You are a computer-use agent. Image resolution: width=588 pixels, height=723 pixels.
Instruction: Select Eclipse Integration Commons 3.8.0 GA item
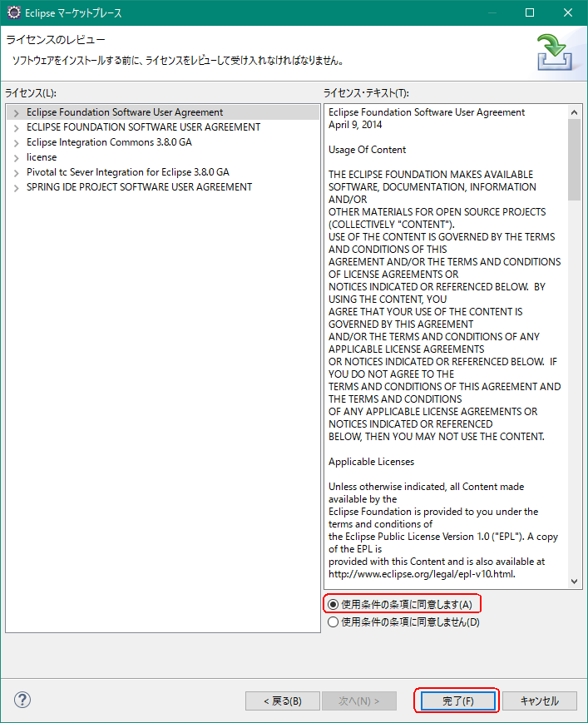point(109,142)
